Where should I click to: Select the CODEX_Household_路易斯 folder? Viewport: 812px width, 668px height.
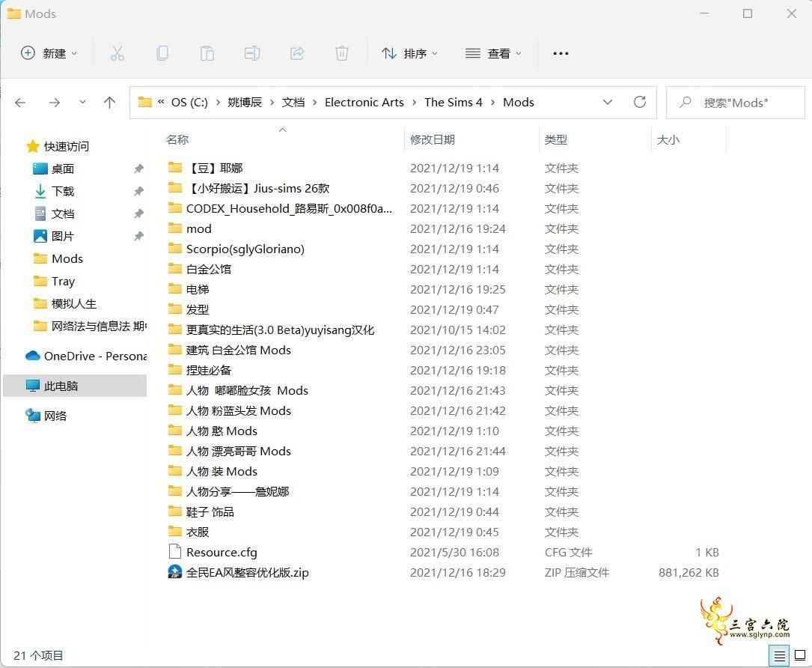coord(280,208)
